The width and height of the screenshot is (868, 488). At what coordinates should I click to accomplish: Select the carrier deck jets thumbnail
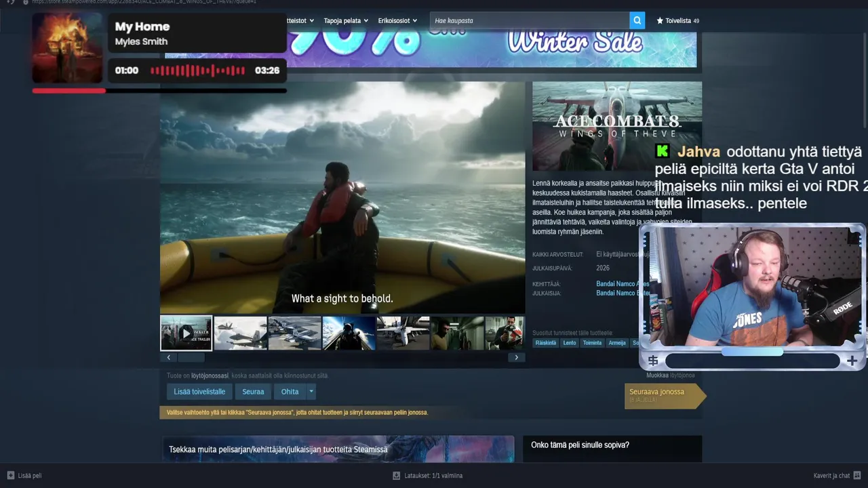coord(294,333)
